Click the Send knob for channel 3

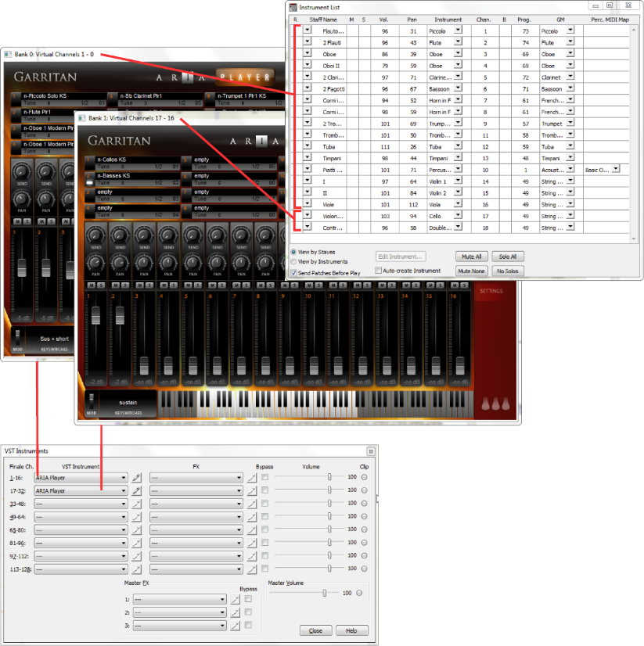pos(145,235)
